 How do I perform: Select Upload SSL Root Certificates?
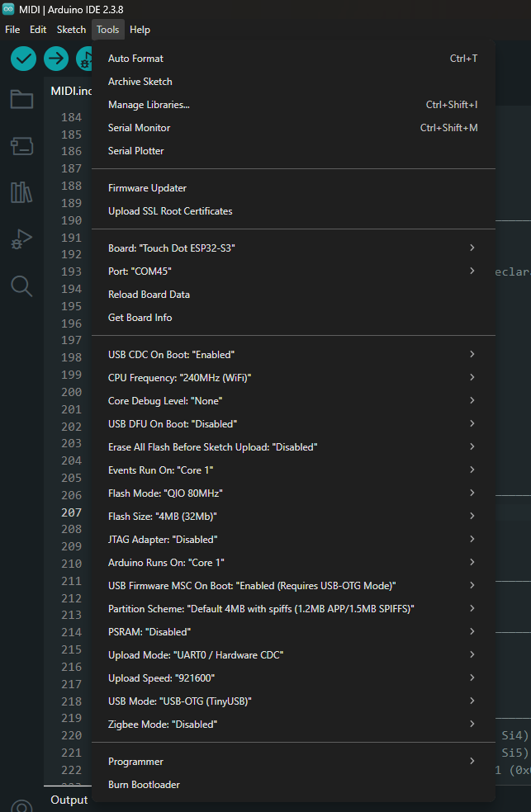click(x=293, y=211)
